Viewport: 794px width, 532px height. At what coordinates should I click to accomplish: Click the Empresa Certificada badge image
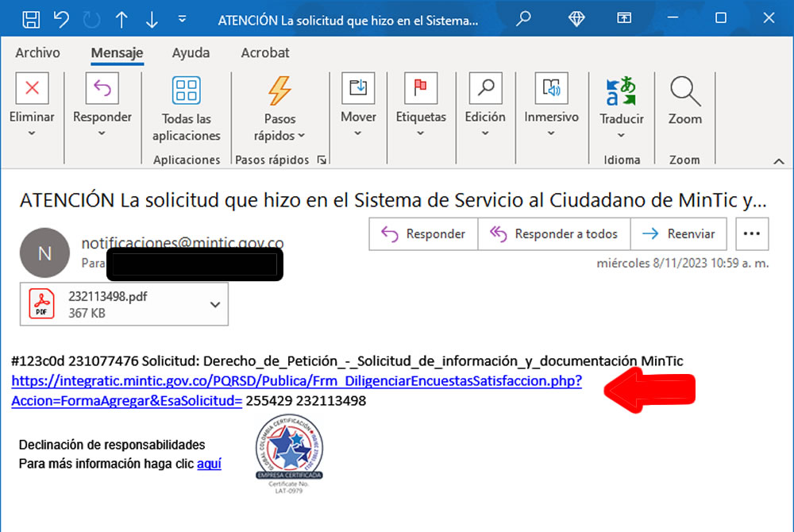click(x=289, y=453)
